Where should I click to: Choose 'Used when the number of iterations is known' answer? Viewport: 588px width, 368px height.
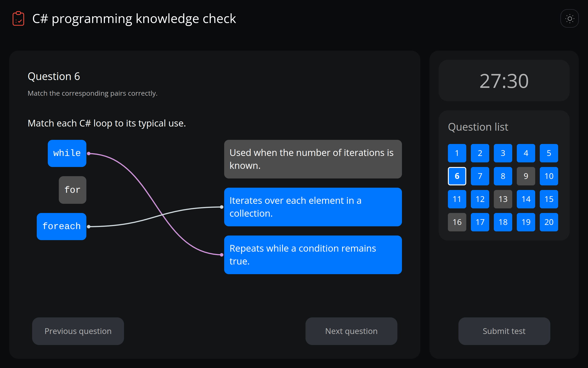click(x=313, y=159)
